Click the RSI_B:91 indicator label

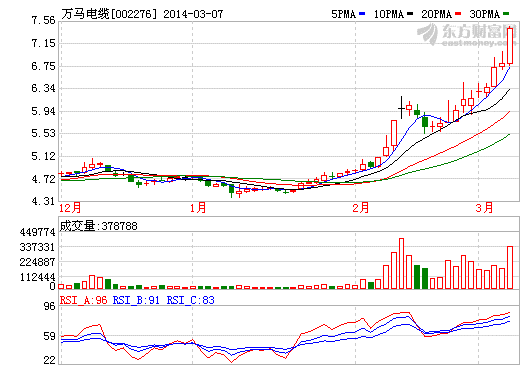[136, 300]
